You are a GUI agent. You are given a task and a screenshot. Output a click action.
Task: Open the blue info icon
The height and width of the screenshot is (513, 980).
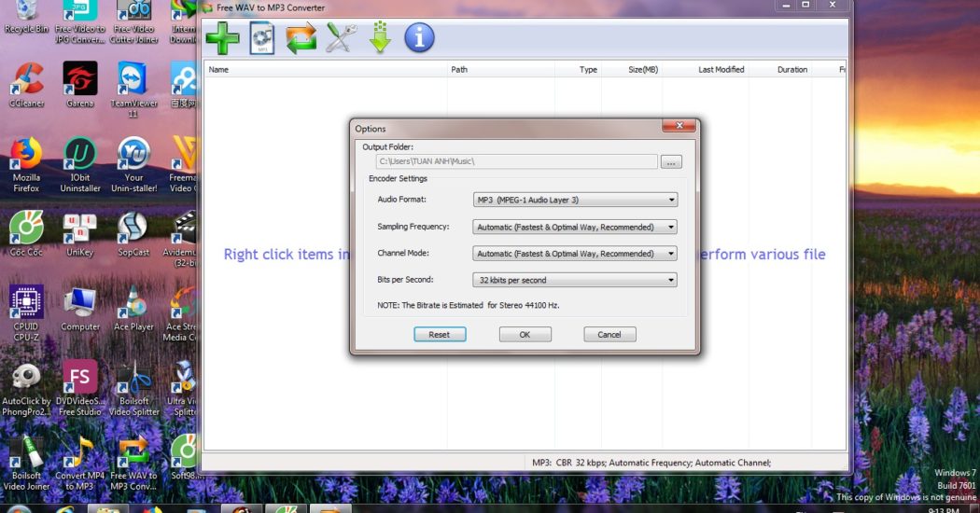419,38
